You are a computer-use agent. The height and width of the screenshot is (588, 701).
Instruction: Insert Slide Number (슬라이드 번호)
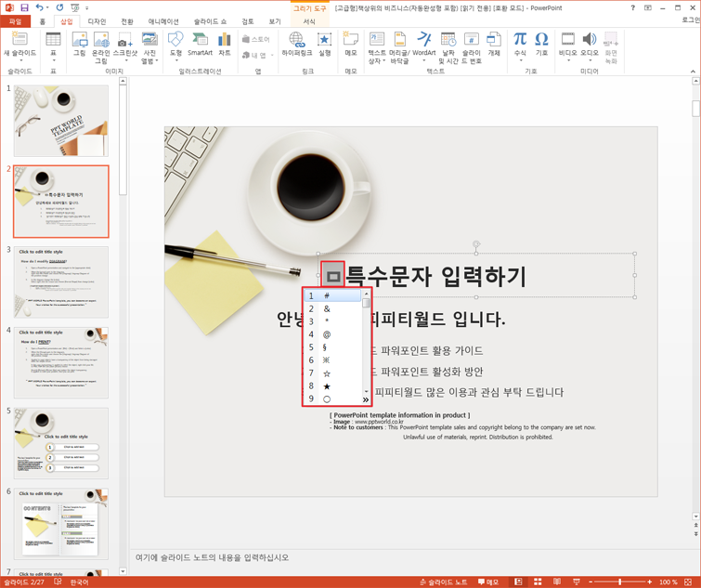point(472,39)
